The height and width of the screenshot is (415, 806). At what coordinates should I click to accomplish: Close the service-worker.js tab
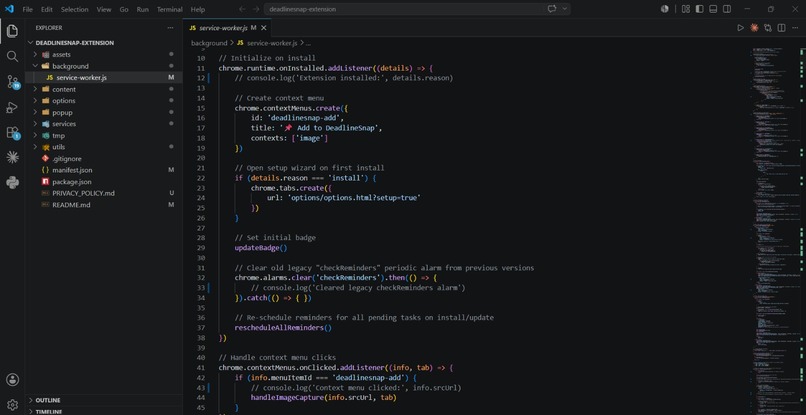[264, 28]
